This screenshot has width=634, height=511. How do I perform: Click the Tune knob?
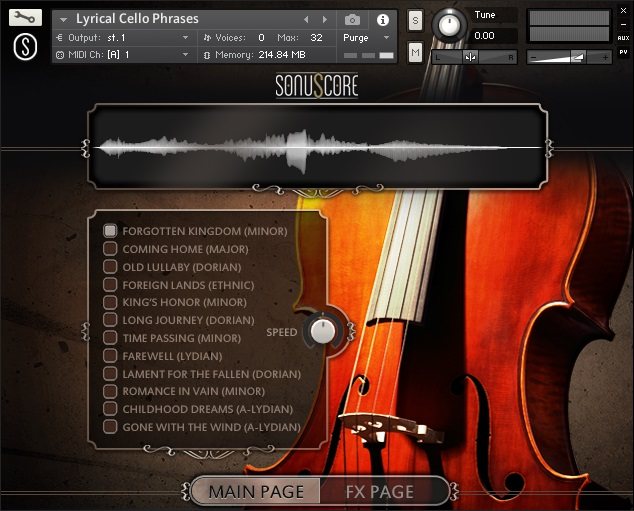tap(449, 25)
